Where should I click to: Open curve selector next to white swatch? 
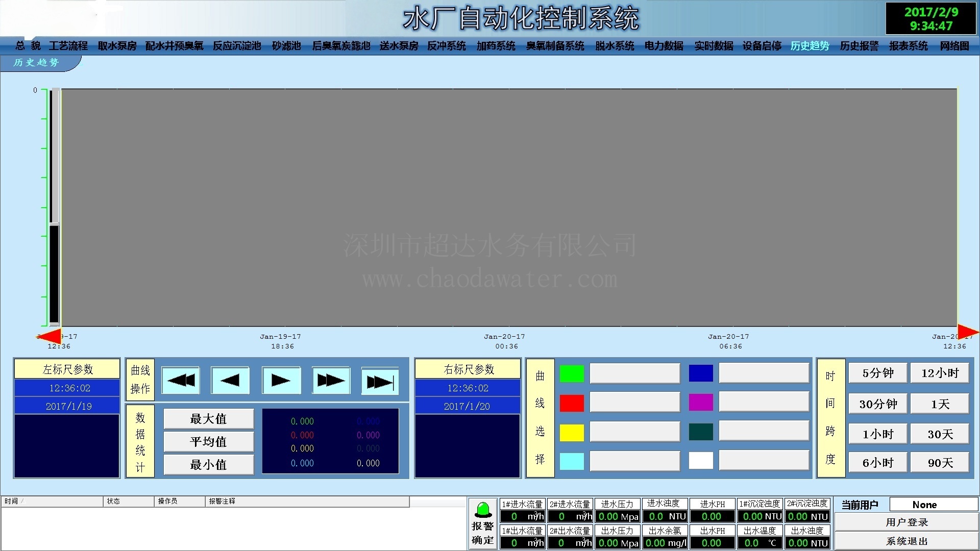coord(764,460)
